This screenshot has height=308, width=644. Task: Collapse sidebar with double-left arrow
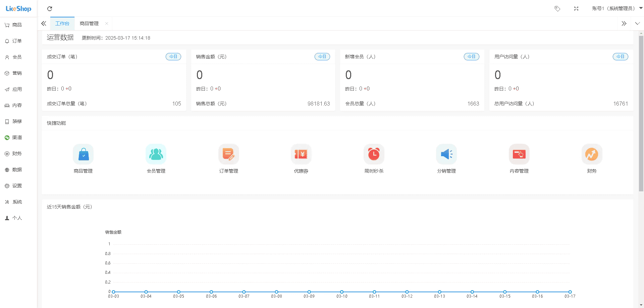(x=44, y=23)
